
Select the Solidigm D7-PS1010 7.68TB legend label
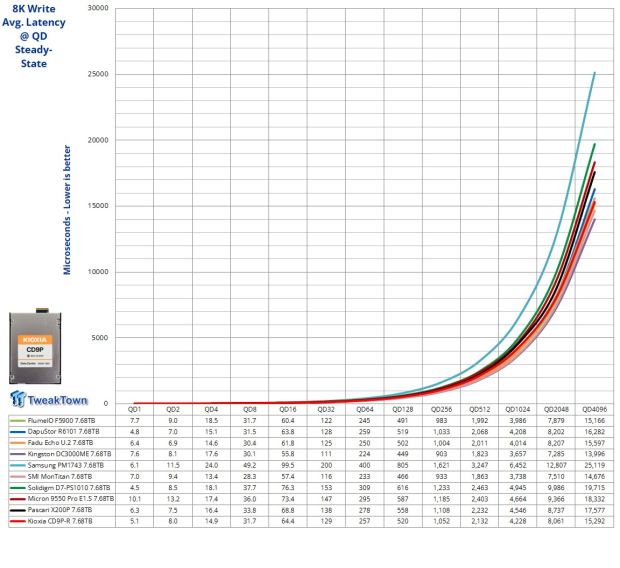(69, 488)
